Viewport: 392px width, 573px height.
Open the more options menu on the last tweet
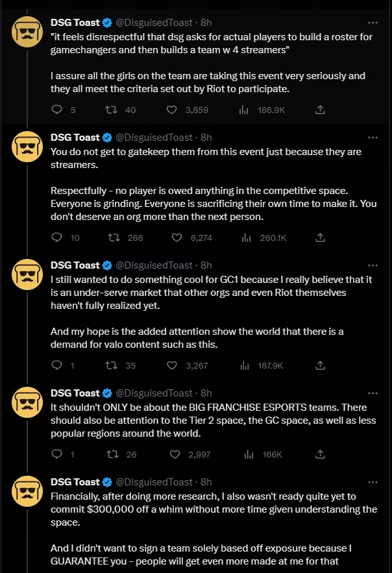373,483
